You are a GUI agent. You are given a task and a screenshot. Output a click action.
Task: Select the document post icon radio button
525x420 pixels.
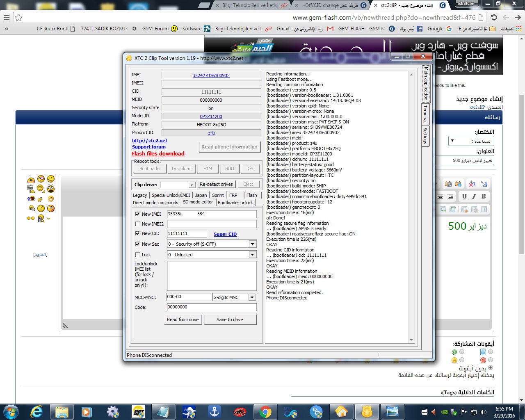pyautogui.click(x=491, y=352)
